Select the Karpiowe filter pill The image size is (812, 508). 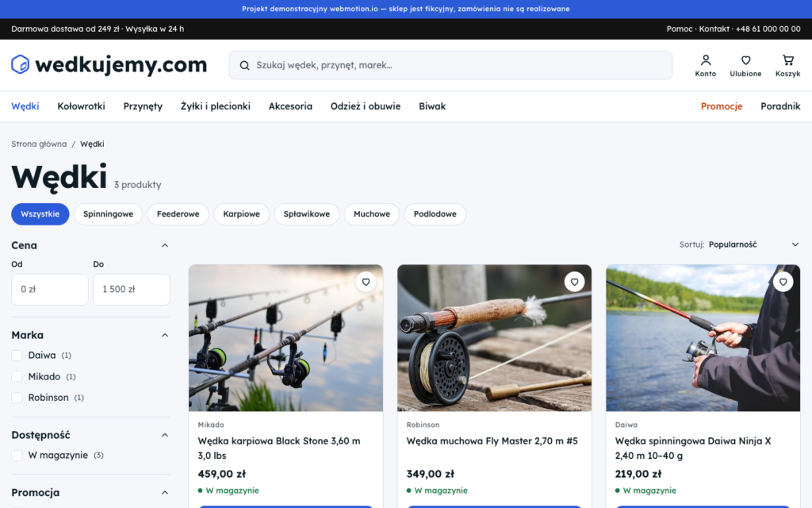point(241,214)
